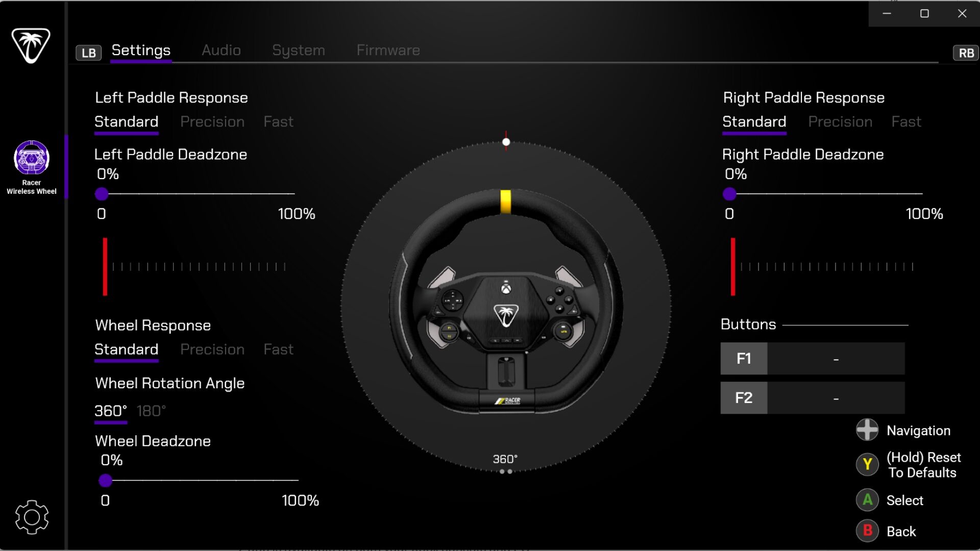980x551 pixels.
Task: Open the Audio tab
Action: click(221, 51)
